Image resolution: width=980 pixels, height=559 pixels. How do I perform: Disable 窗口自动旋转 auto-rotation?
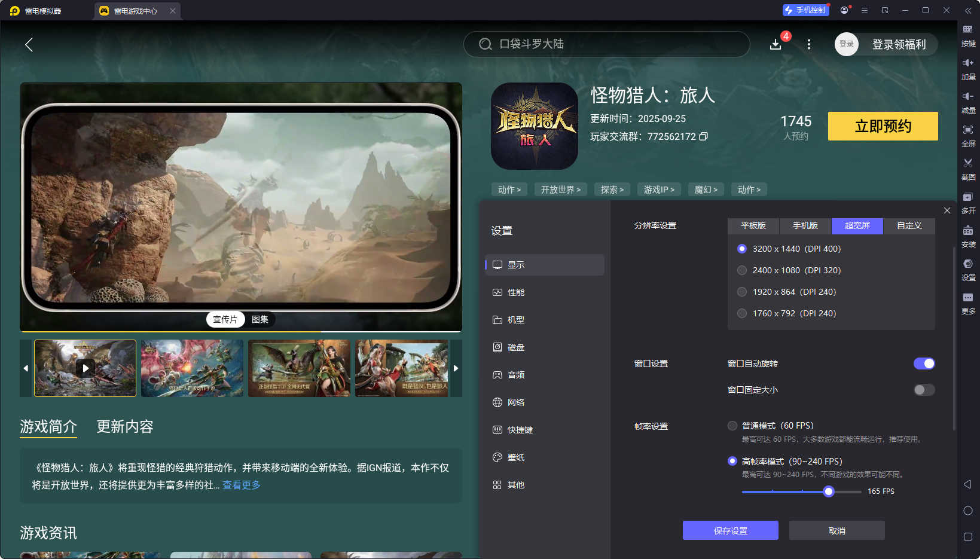[924, 363]
